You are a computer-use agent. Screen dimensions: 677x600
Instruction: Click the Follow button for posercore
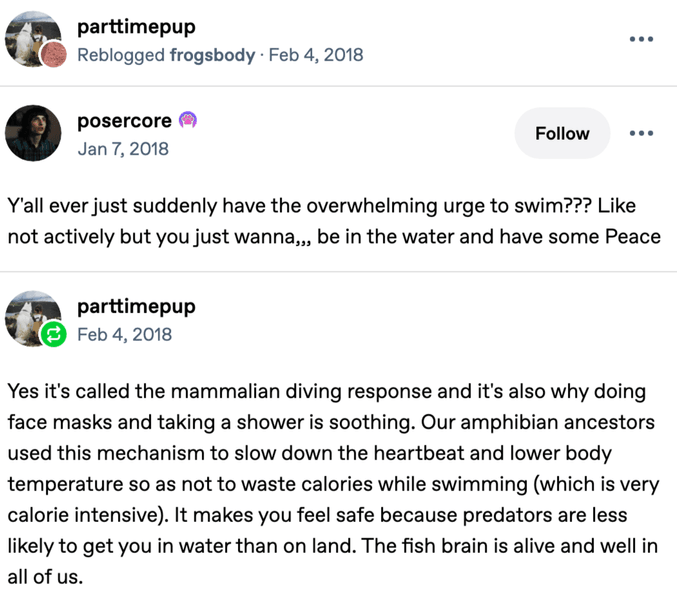click(562, 133)
